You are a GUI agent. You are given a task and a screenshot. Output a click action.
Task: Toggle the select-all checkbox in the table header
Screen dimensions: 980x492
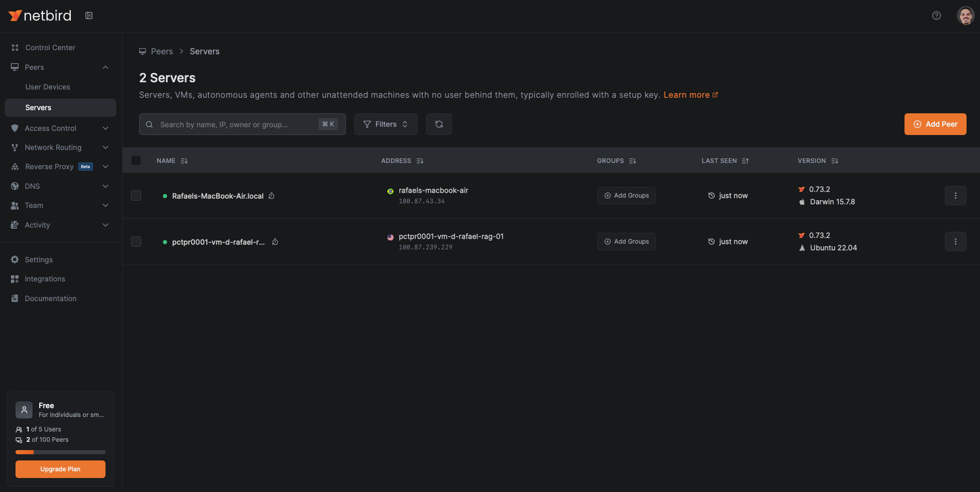click(136, 160)
